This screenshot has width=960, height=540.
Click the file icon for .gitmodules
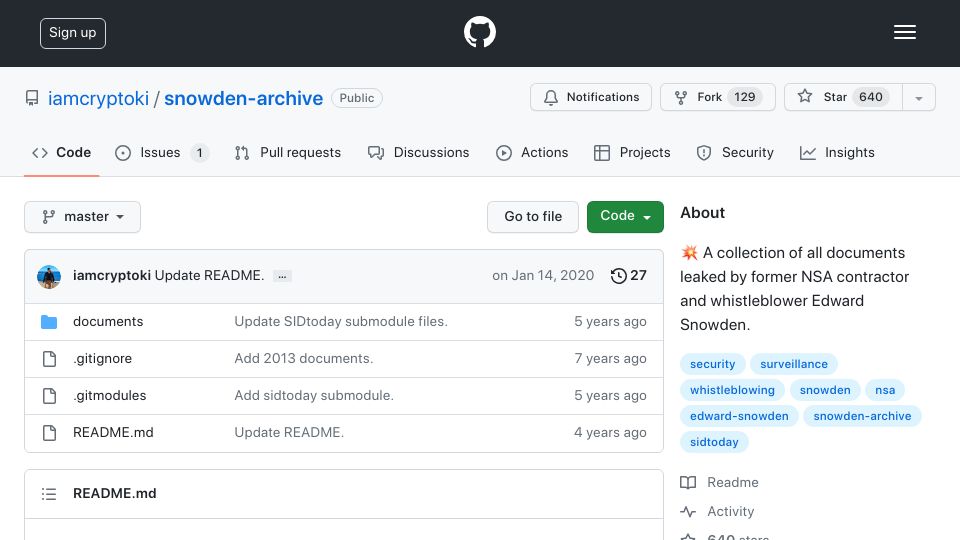click(x=50, y=396)
